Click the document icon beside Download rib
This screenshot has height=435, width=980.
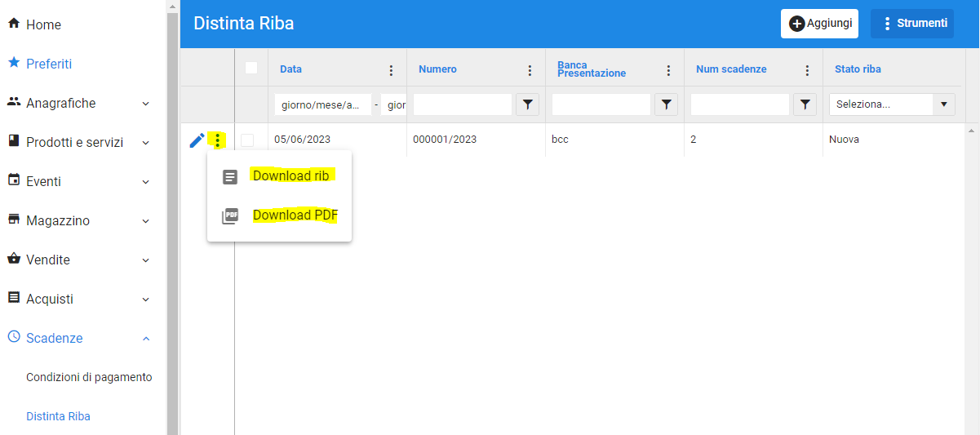coord(230,177)
